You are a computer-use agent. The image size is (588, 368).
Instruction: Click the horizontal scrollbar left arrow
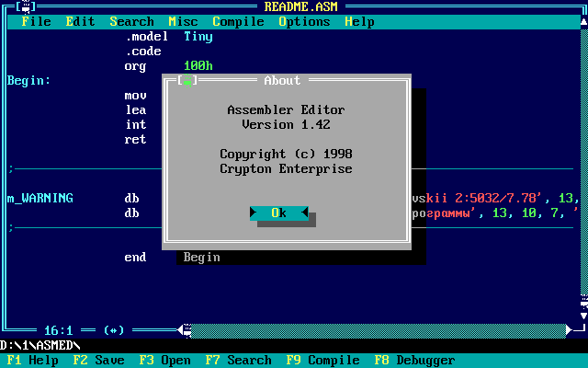(180, 330)
